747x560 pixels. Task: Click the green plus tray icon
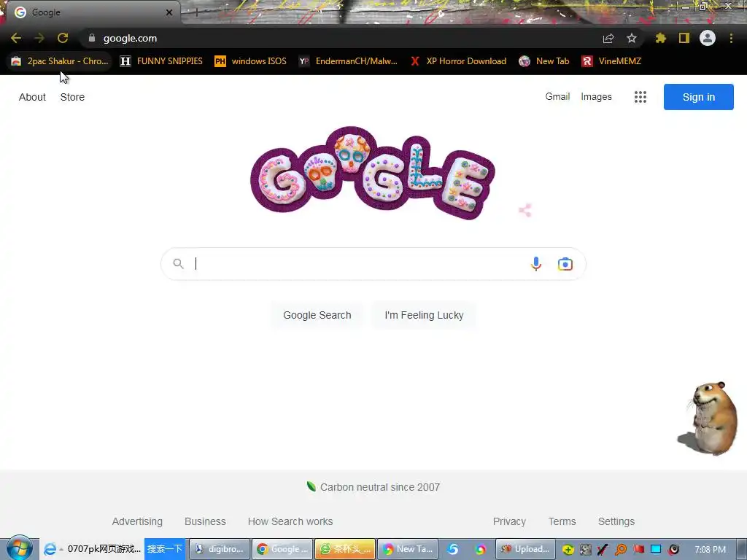(x=568, y=550)
